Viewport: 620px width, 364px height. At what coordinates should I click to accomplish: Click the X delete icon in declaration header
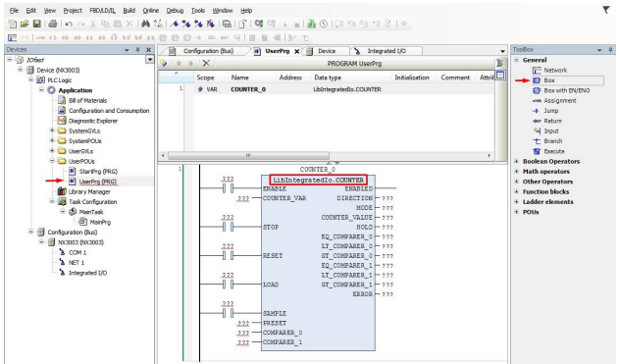coord(206,63)
